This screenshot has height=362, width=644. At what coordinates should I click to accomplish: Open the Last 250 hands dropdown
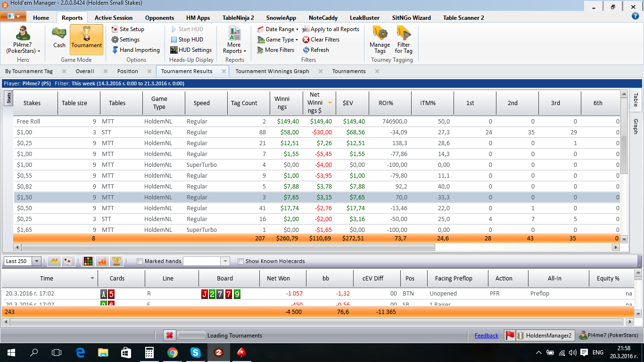[x=37, y=261]
